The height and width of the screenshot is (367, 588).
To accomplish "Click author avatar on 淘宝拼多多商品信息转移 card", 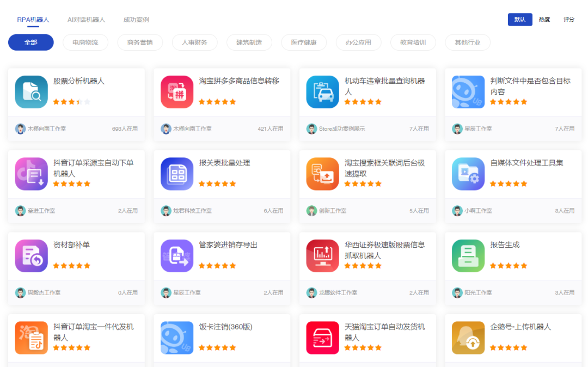I will 166,129.
